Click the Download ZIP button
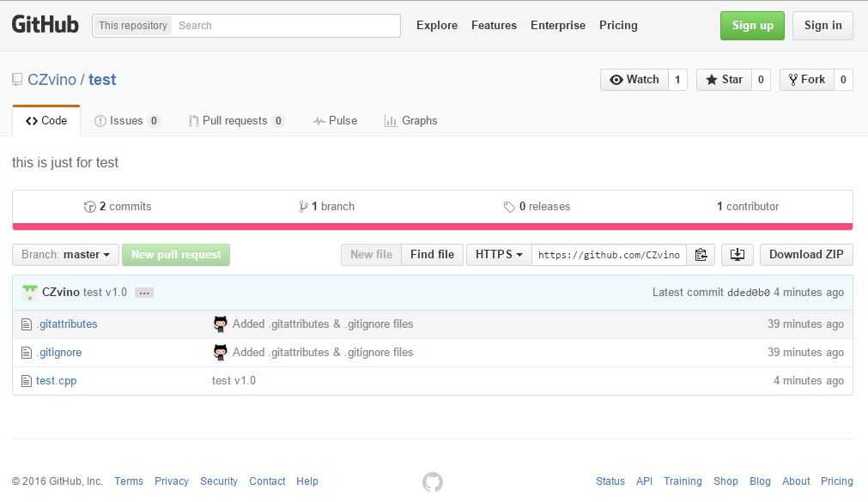This screenshot has width=868, height=502. pyautogui.click(x=806, y=255)
